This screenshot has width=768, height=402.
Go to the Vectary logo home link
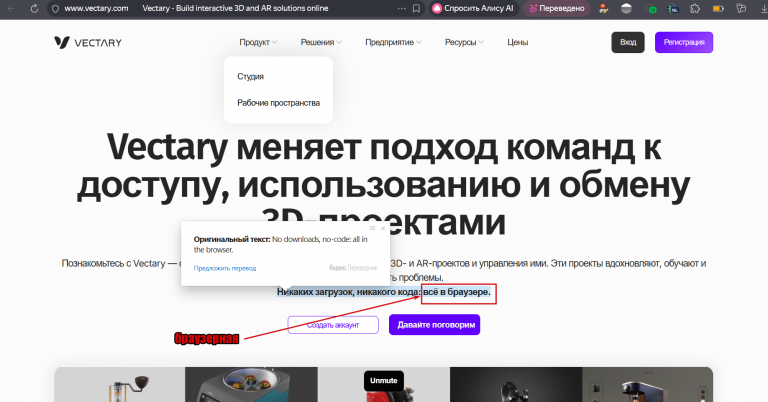88,43
